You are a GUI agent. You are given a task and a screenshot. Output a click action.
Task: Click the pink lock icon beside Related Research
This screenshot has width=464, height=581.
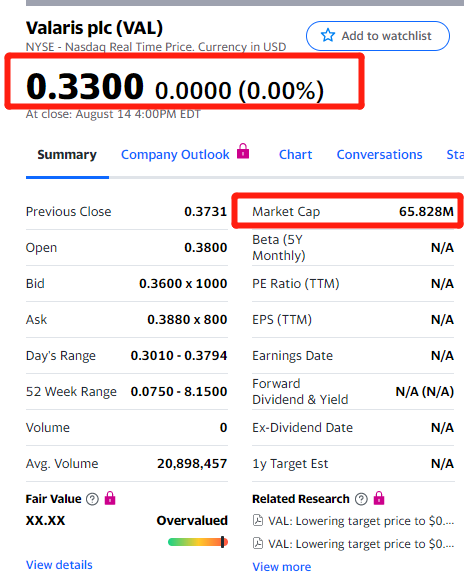(379, 498)
